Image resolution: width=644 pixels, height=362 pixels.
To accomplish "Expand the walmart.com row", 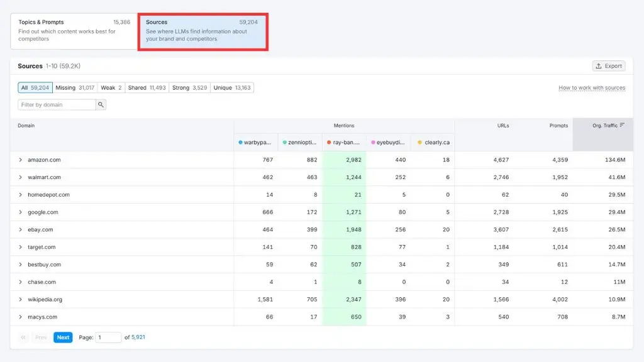I will point(20,177).
